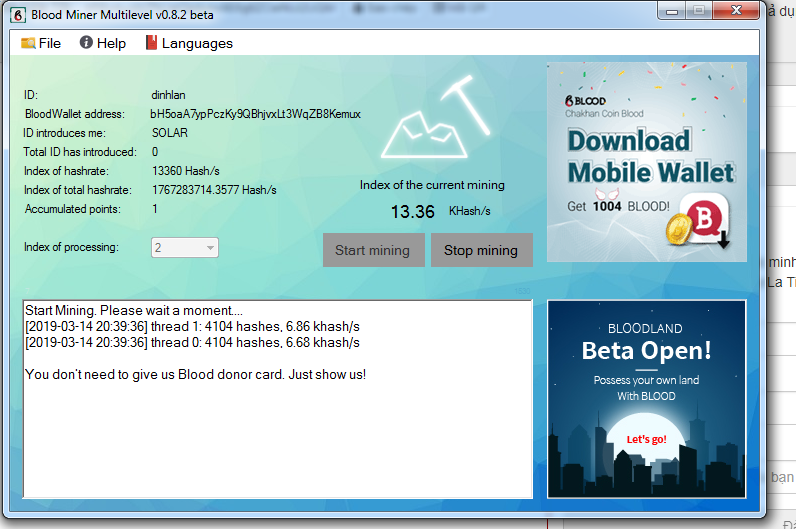Viewport: 796px width, 529px height.
Task: Click the pickaxe mining graphic
Action: click(x=436, y=117)
